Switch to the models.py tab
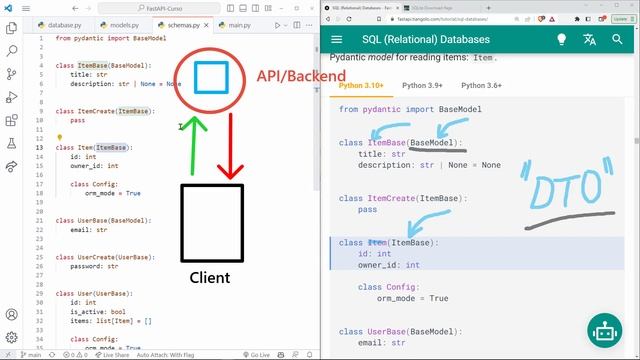Image resolution: width=640 pixels, height=360 pixels. tap(119, 25)
